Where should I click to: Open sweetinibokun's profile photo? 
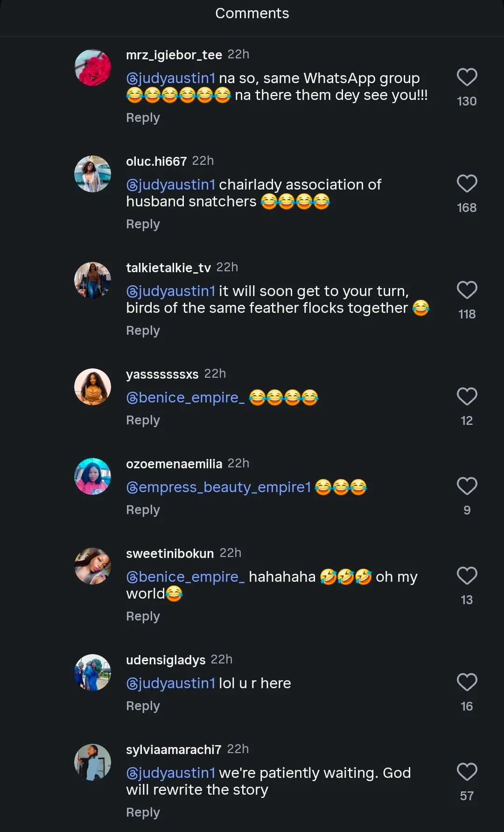pyautogui.click(x=93, y=566)
